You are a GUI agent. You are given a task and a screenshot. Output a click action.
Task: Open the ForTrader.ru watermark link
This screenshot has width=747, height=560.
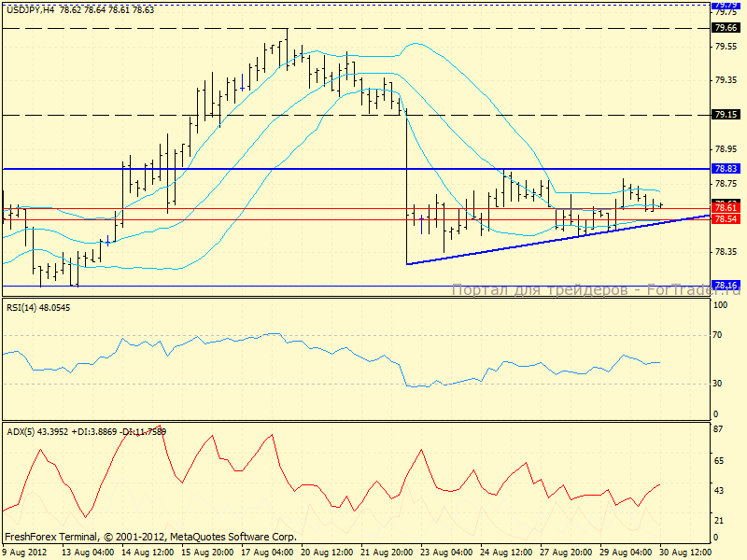click(596, 290)
